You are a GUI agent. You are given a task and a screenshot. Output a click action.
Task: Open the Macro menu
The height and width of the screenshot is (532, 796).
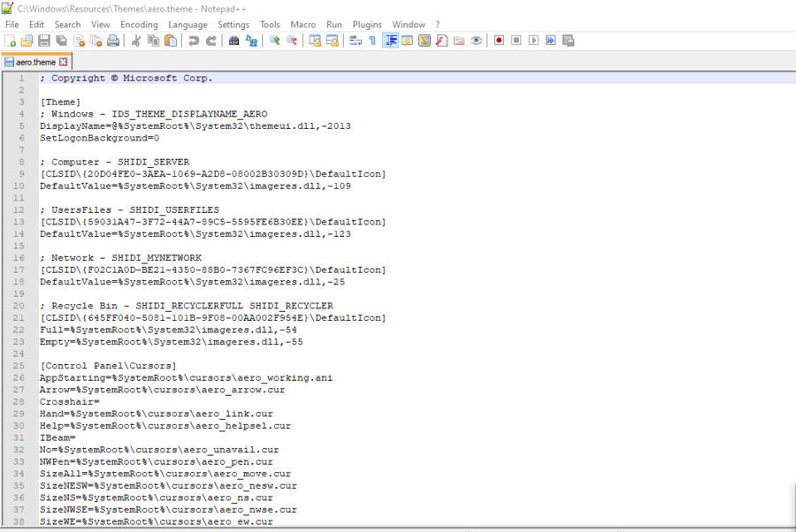[303, 25]
